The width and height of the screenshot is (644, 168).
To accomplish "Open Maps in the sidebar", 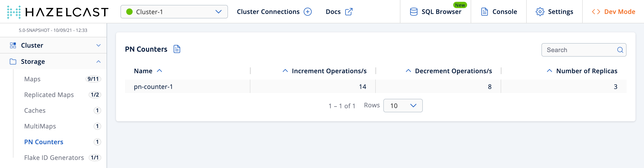I will coord(32,79).
